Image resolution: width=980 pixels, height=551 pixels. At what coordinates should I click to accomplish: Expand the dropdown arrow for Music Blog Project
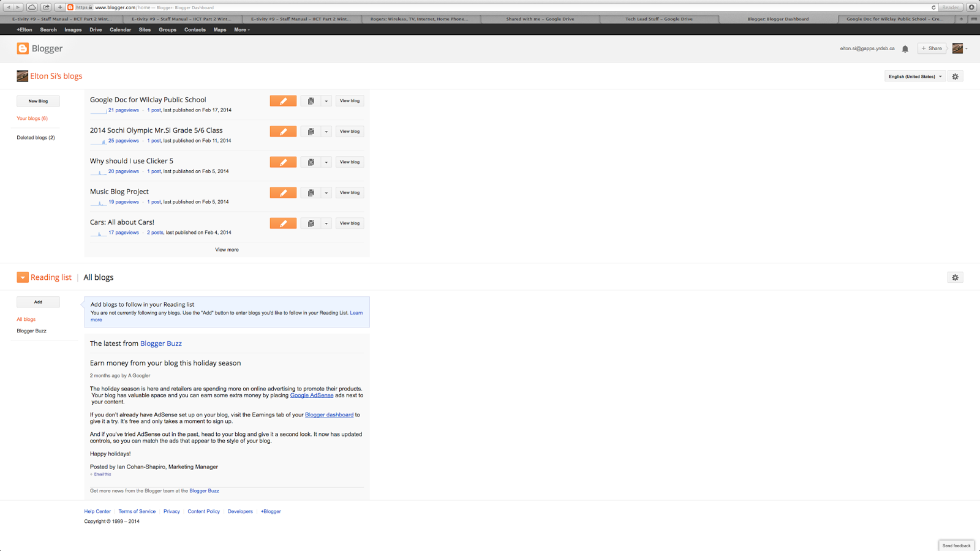point(326,193)
